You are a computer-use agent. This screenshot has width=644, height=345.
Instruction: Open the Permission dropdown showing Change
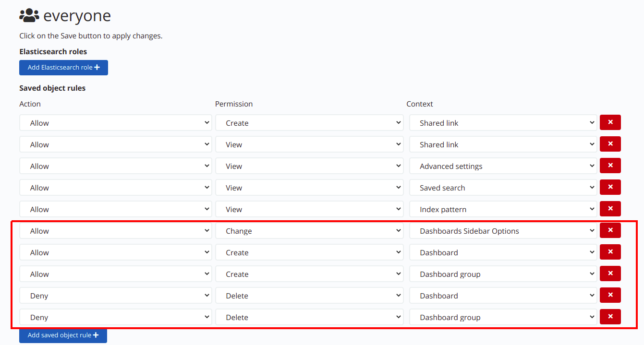(x=309, y=231)
